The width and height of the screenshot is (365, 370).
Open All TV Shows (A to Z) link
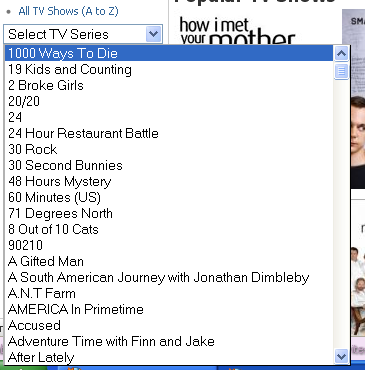pyautogui.click(x=68, y=11)
